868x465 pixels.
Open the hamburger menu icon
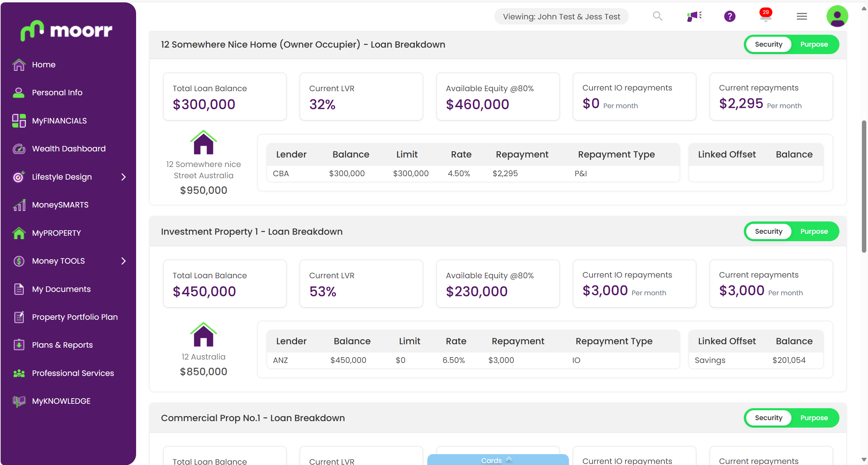[802, 16]
